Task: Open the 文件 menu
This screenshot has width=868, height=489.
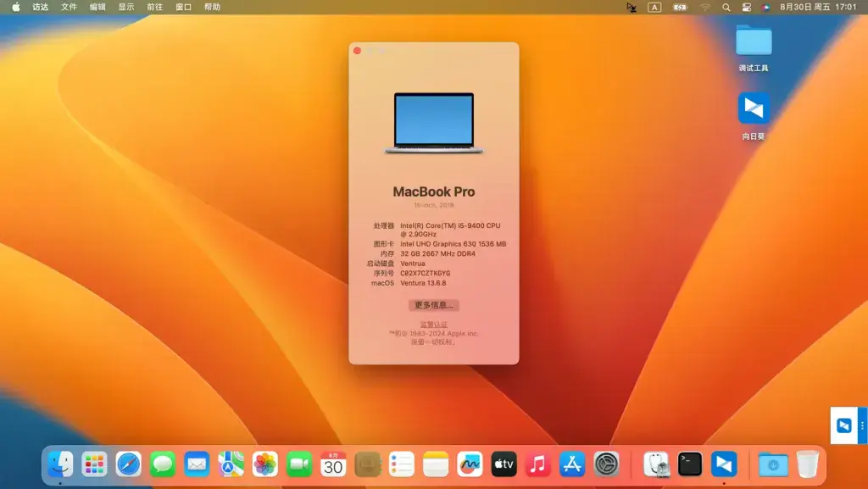Action: [x=69, y=7]
